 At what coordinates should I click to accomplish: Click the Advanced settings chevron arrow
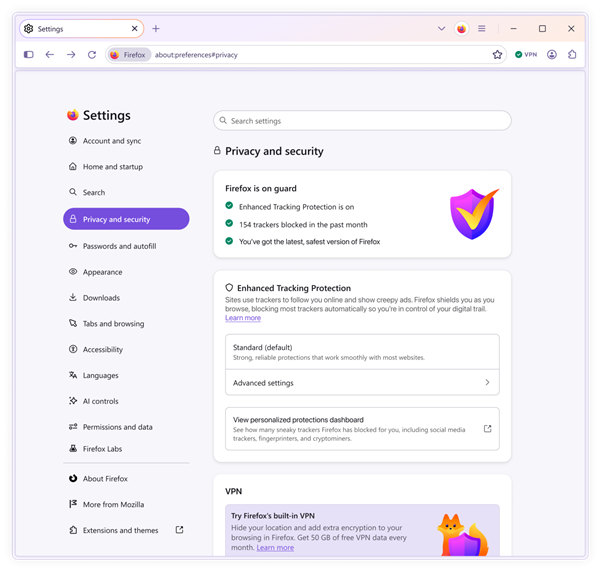coord(487,382)
